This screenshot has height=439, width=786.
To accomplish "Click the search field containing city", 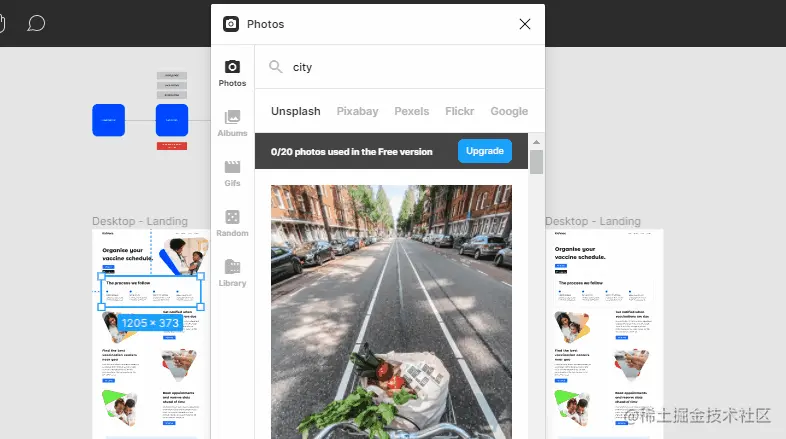I will click(400, 67).
